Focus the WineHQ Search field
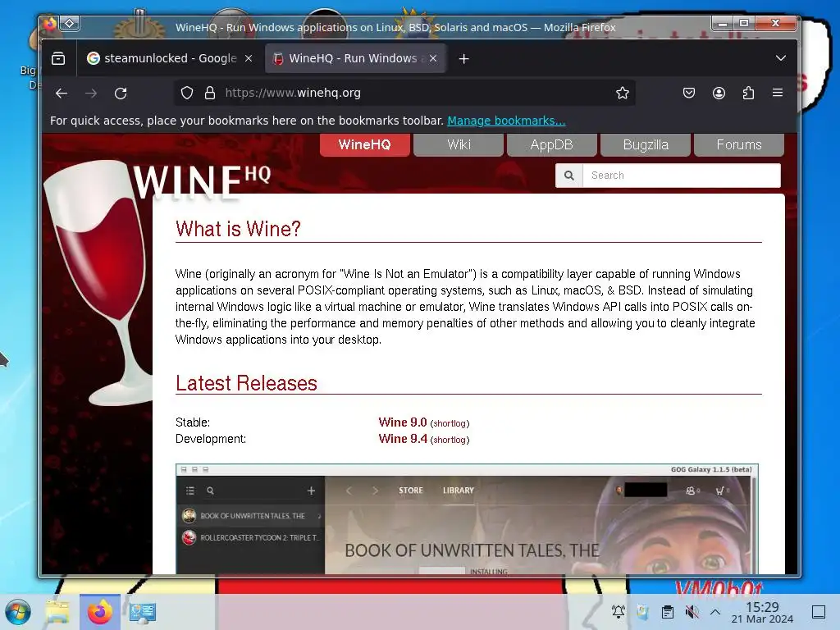Viewport: 840px width, 630px height. pos(682,176)
